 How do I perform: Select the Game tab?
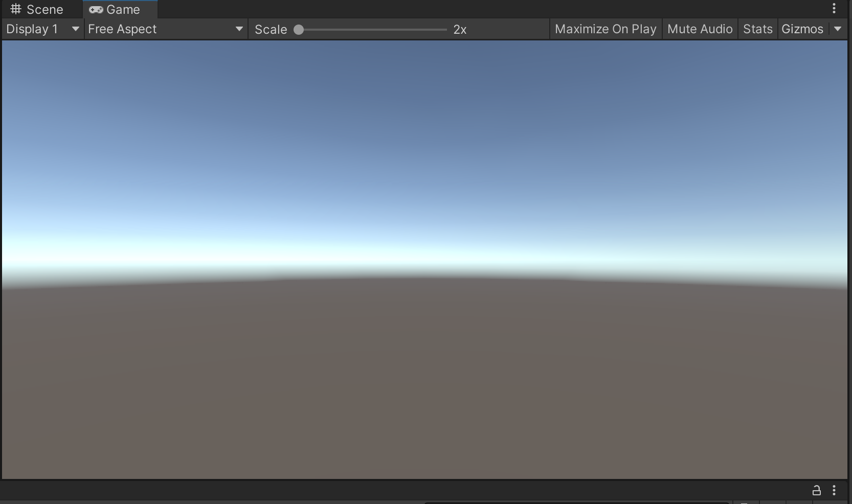[123, 10]
